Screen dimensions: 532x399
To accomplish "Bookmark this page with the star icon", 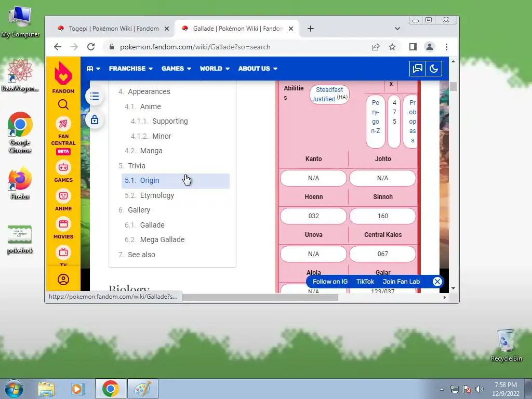I will [x=392, y=47].
